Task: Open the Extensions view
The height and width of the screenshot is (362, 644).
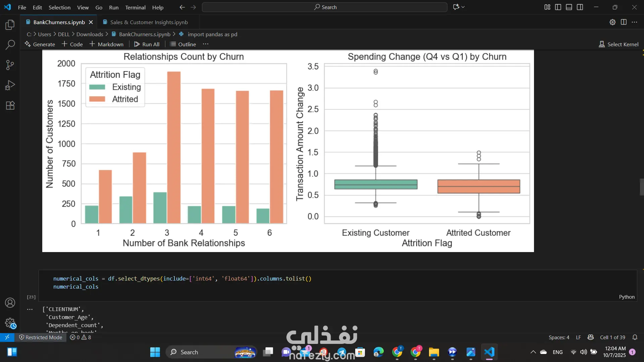Action: pos(10,105)
